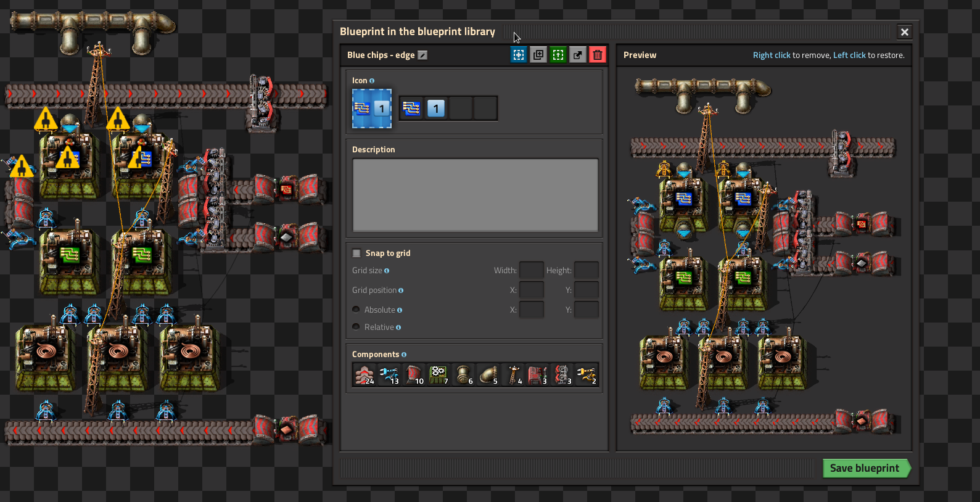The image size is (980, 502).
Task: Click the pencil icon to rename blueprint
Action: coord(422,55)
